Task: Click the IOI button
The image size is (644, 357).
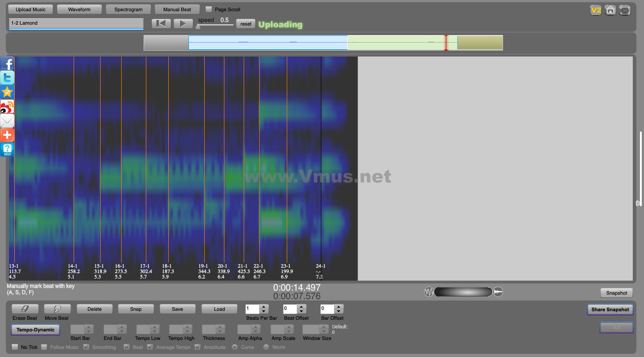Action: tap(617, 327)
